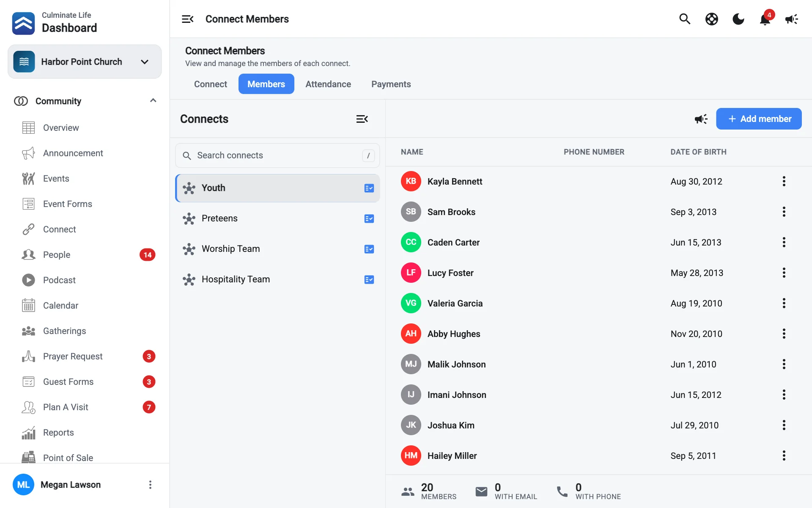This screenshot has width=812, height=508.
Task: Click Hailey Miller's name
Action: point(452,456)
